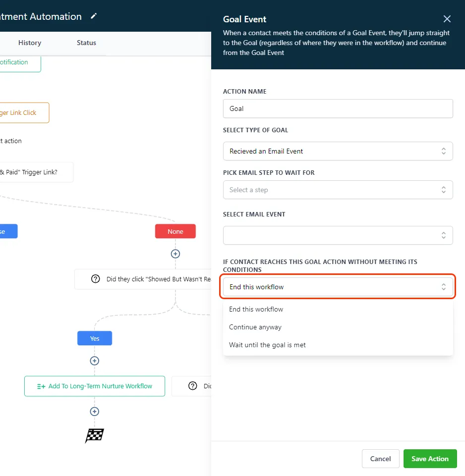This screenshot has height=476, width=465.
Task: Click the list-plus icon on Add To Long-Term Nurture
Action: 41,386
